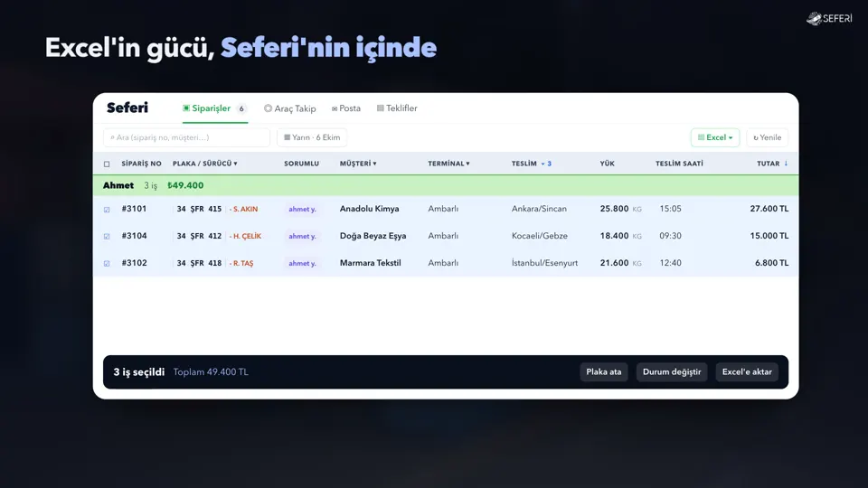Open the Excel dropdown menu
The width and height of the screenshot is (868, 488).
pos(714,137)
